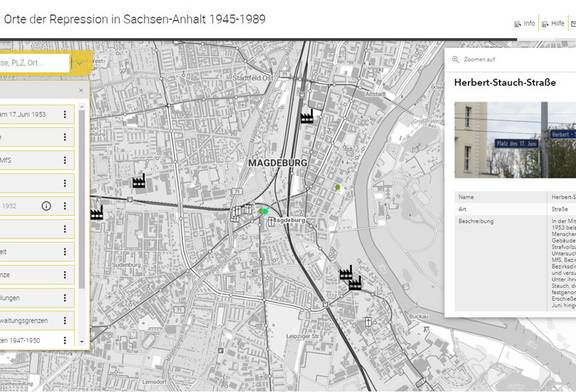Image resolution: width=576 pixels, height=392 pixels.
Task: Click the 'Leipziger Str' map label
Action: (302, 336)
